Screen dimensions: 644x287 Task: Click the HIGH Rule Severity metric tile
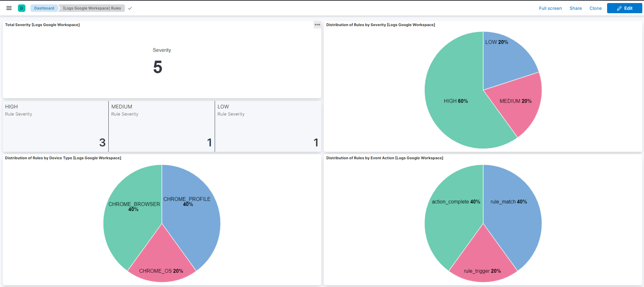point(56,126)
